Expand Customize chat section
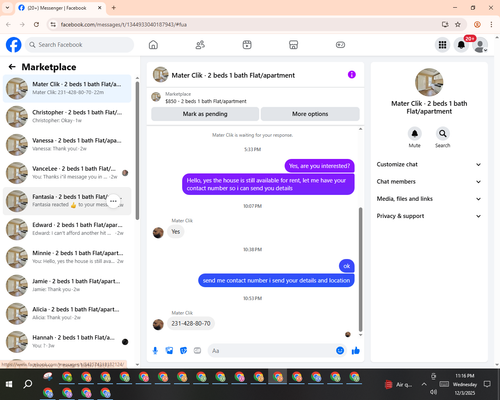Viewport: 500px width, 400px height. (x=429, y=164)
